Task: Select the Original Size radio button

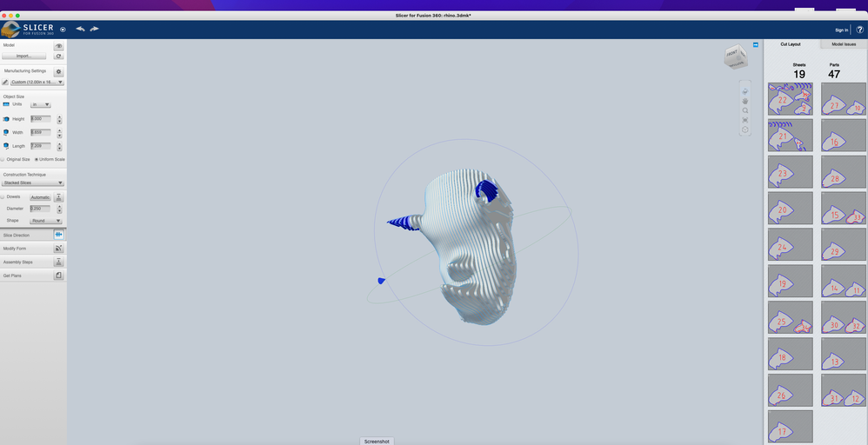Action: pyautogui.click(x=3, y=159)
